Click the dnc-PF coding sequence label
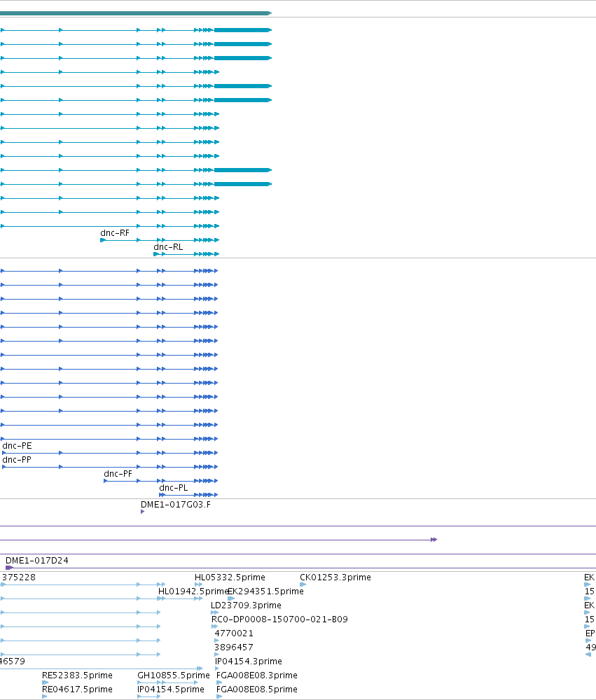The image size is (596, 700). point(118,474)
